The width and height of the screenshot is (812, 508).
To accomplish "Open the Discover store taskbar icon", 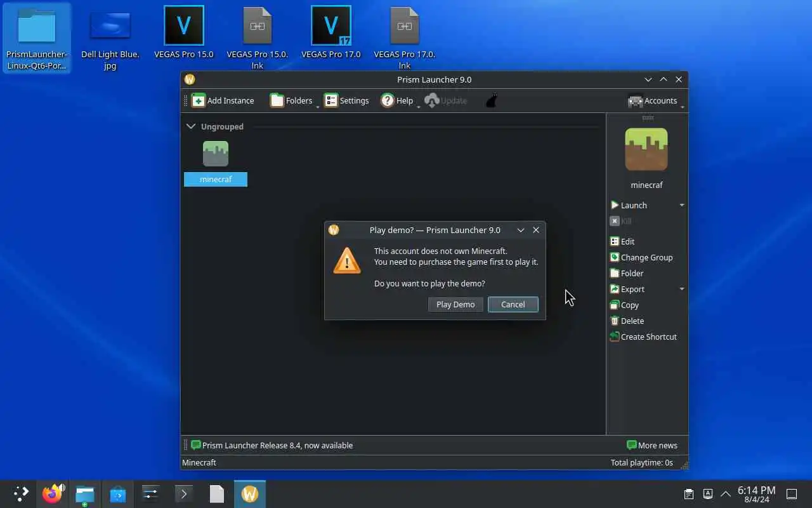I will click(x=118, y=494).
